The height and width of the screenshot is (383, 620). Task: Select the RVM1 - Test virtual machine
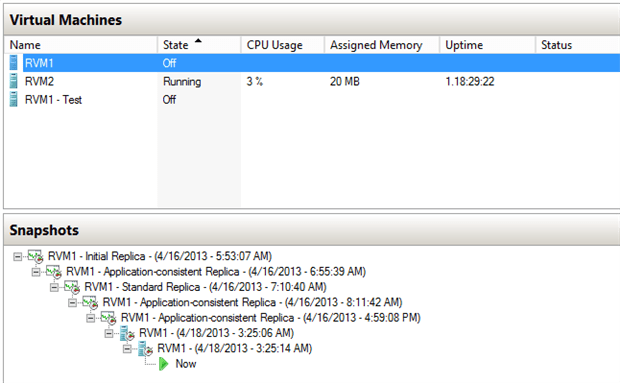point(53,100)
